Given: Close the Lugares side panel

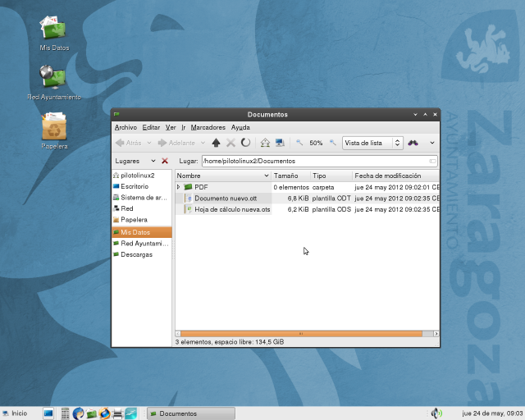Looking at the screenshot, I should click(165, 161).
